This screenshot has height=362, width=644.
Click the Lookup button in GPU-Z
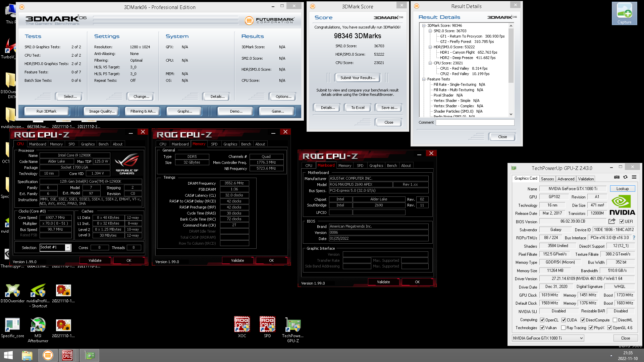click(x=622, y=189)
